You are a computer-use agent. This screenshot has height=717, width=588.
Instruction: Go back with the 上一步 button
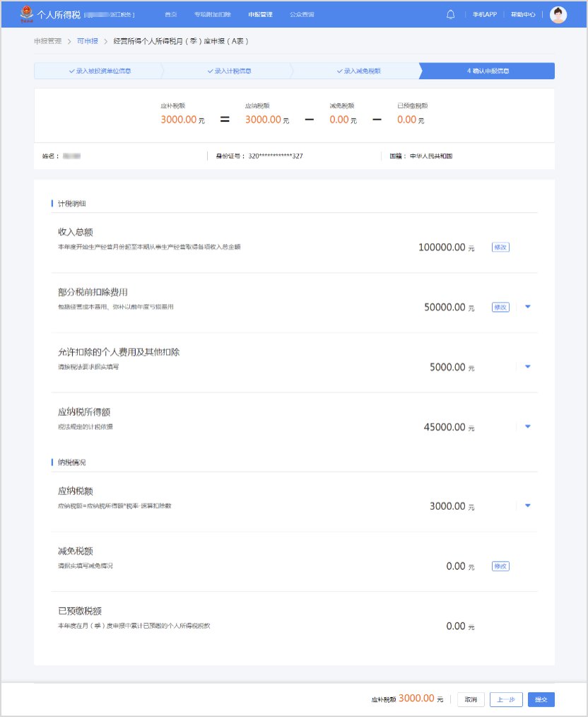506,699
